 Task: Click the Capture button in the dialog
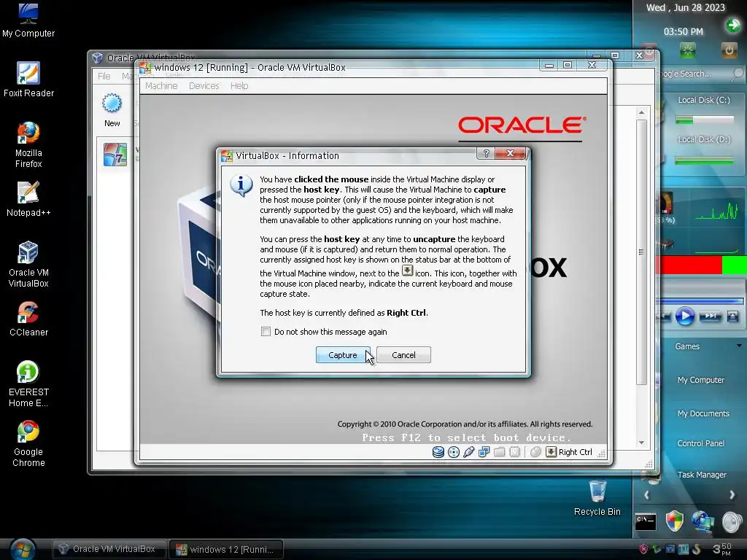pos(343,355)
